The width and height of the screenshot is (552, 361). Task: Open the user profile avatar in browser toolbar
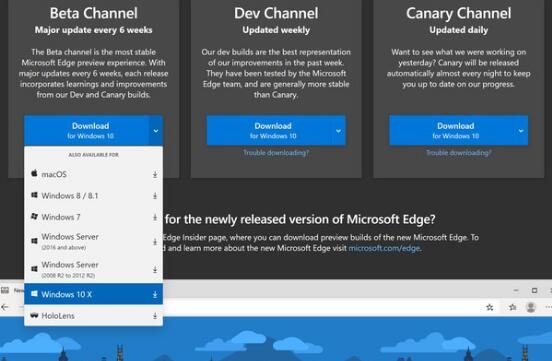point(531,307)
